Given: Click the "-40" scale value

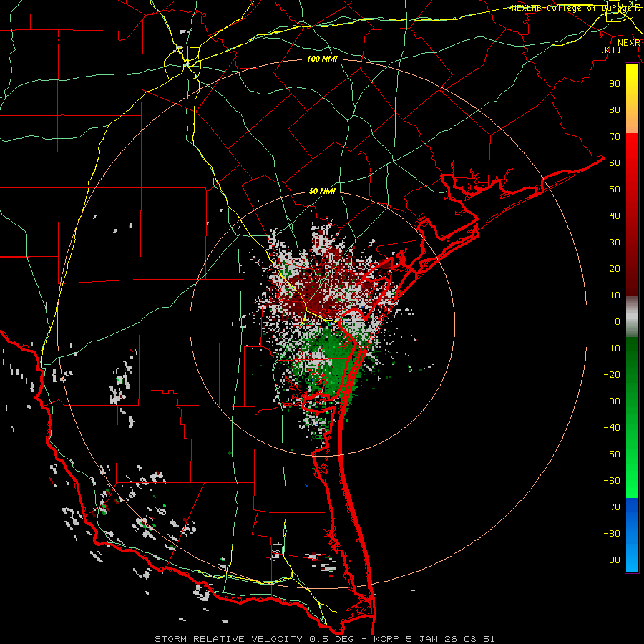Looking at the screenshot, I should [x=612, y=428].
